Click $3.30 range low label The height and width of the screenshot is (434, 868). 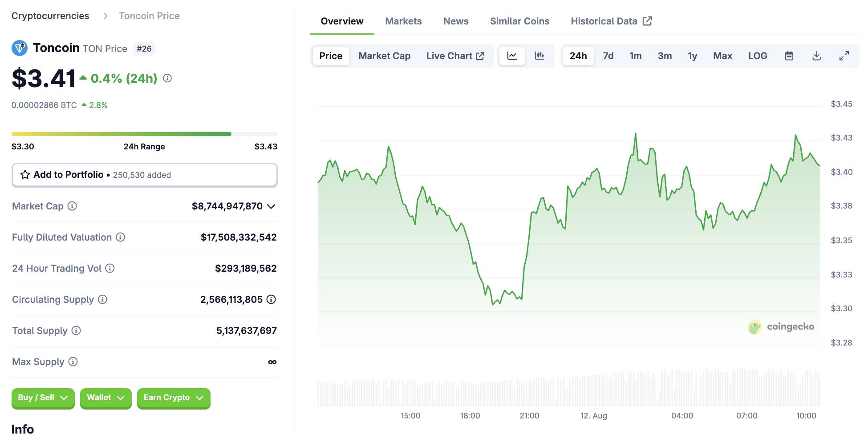point(23,146)
